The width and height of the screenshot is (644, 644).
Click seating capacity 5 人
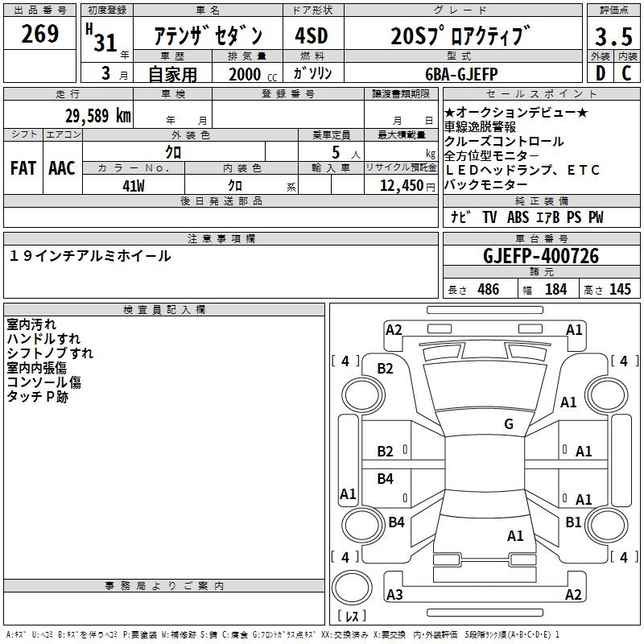click(x=346, y=153)
